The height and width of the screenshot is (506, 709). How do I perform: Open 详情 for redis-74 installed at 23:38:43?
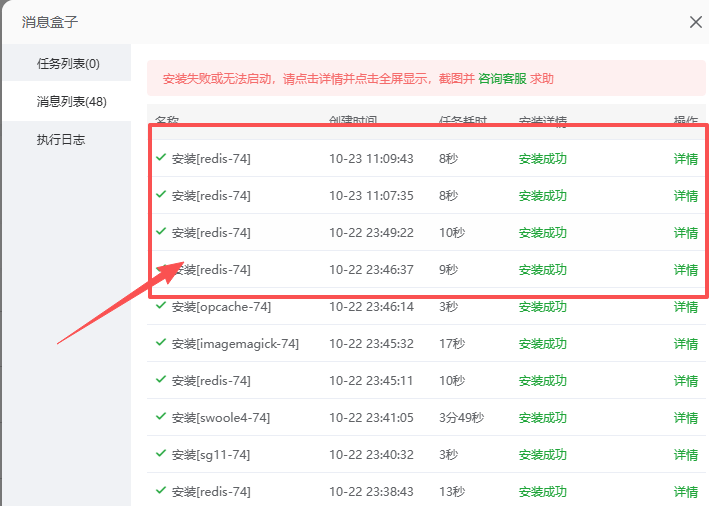685,492
